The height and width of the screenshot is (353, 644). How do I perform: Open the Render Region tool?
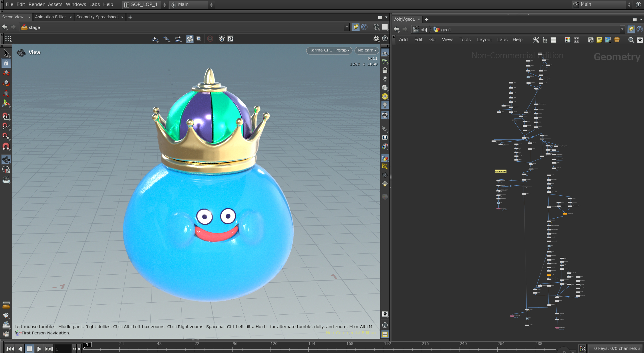click(6, 170)
